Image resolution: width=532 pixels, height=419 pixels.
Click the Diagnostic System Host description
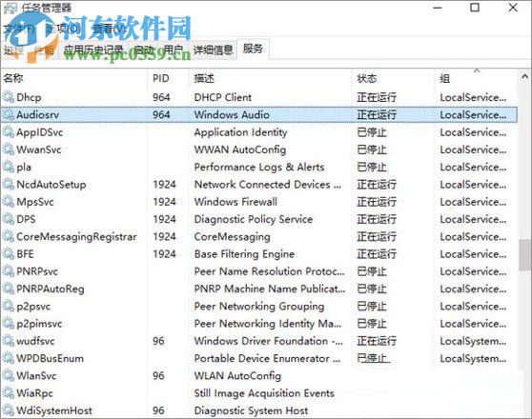[x=251, y=410]
